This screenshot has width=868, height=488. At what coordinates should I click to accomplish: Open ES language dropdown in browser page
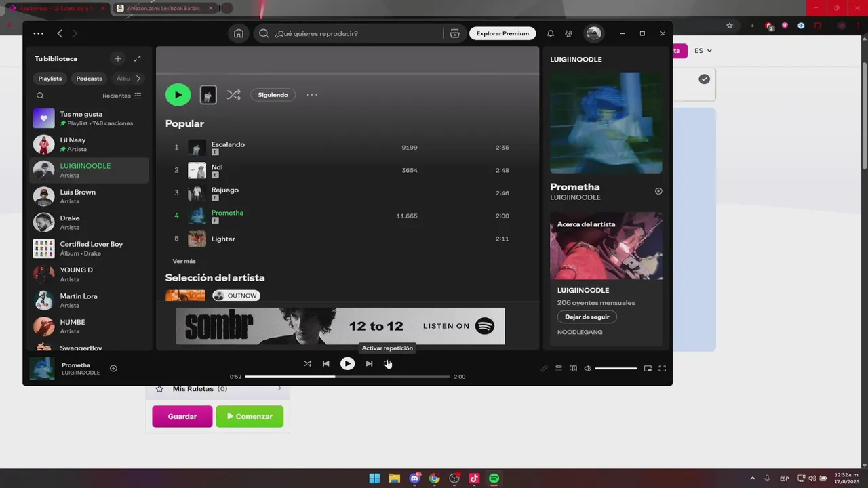[x=703, y=51]
